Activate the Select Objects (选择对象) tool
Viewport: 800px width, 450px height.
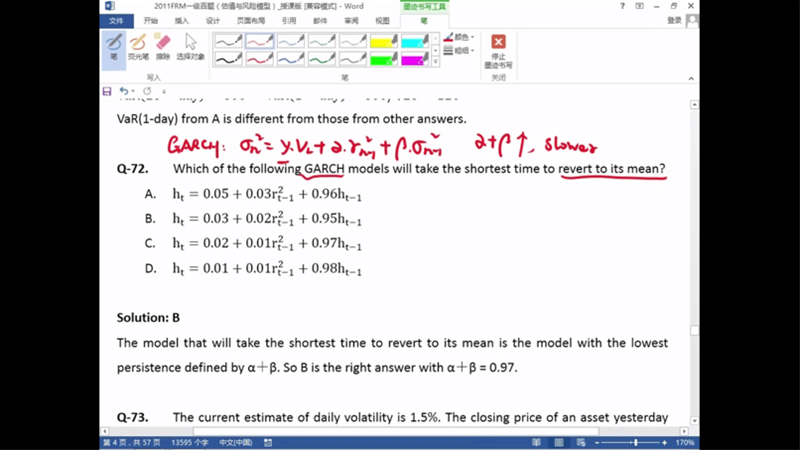pyautogui.click(x=190, y=46)
